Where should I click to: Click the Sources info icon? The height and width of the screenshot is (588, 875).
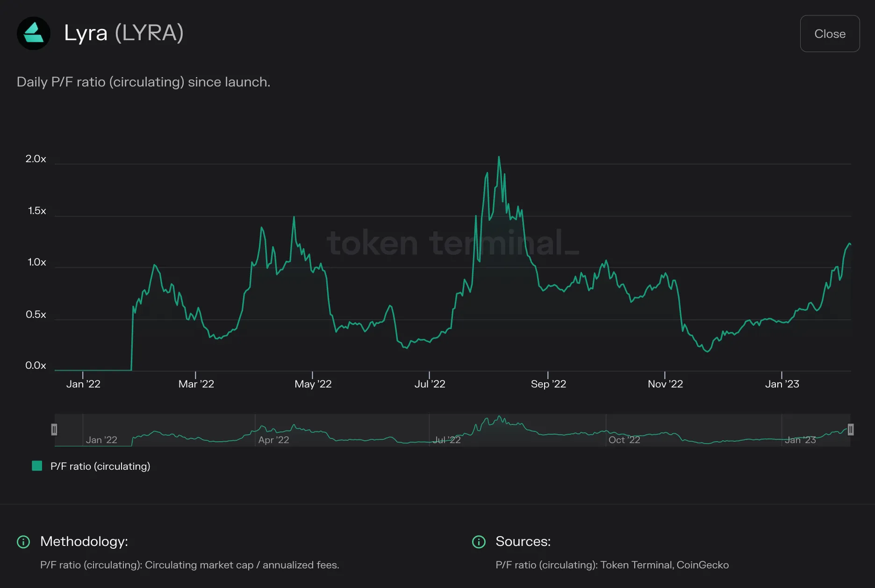[x=479, y=542]
